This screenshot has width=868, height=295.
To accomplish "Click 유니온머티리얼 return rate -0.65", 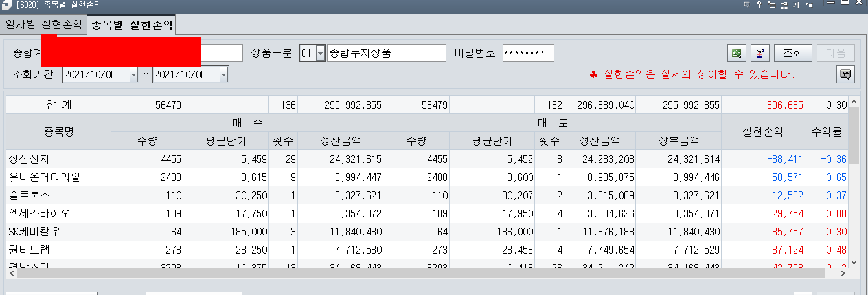I will pyautogui.click(x=834, y=177).
